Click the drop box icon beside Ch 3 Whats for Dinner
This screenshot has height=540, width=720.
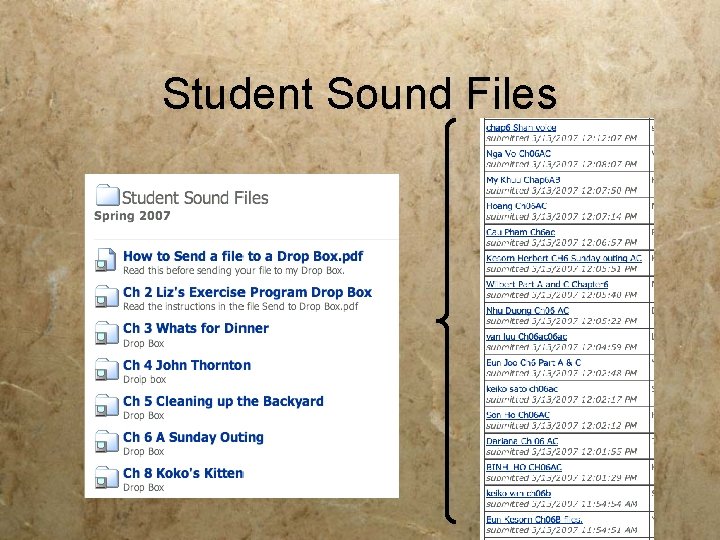(107, 332)
